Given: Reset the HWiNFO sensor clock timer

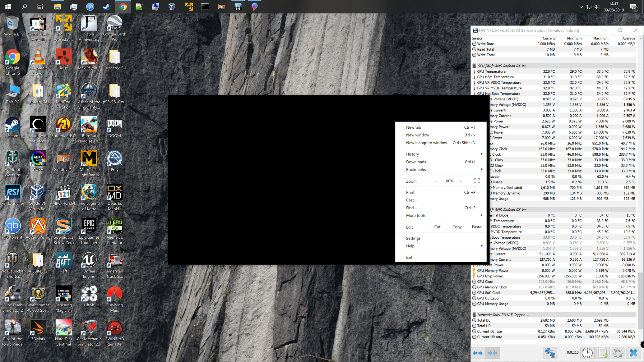Looking at the screenshot, I should 587,353.
